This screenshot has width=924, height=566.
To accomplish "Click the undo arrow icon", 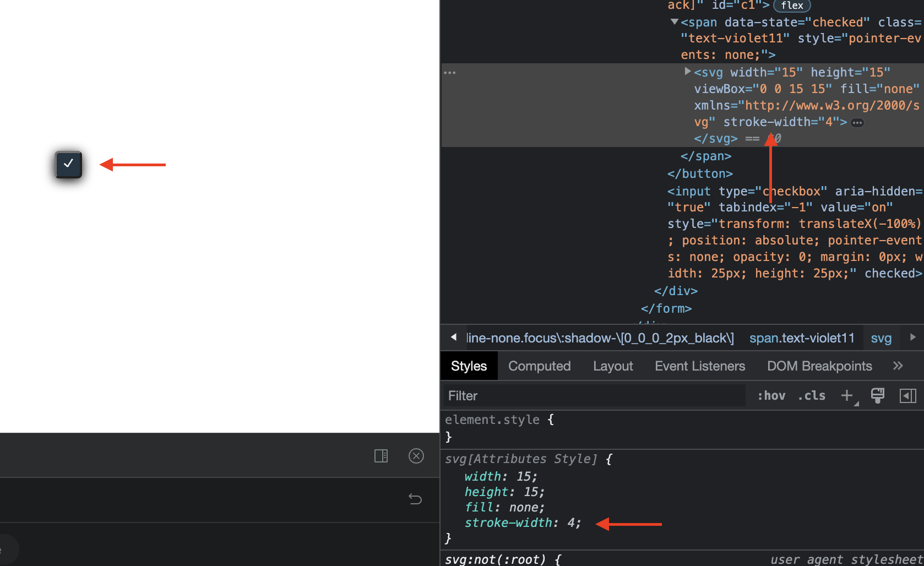I will tap(415, 499).
